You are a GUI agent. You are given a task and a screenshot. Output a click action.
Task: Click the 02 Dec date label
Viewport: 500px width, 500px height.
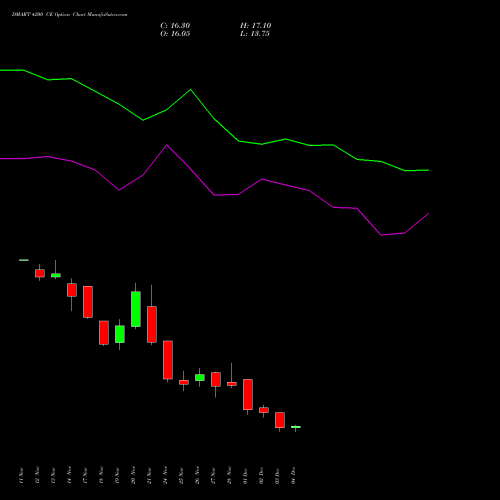(x=261, y=476)
